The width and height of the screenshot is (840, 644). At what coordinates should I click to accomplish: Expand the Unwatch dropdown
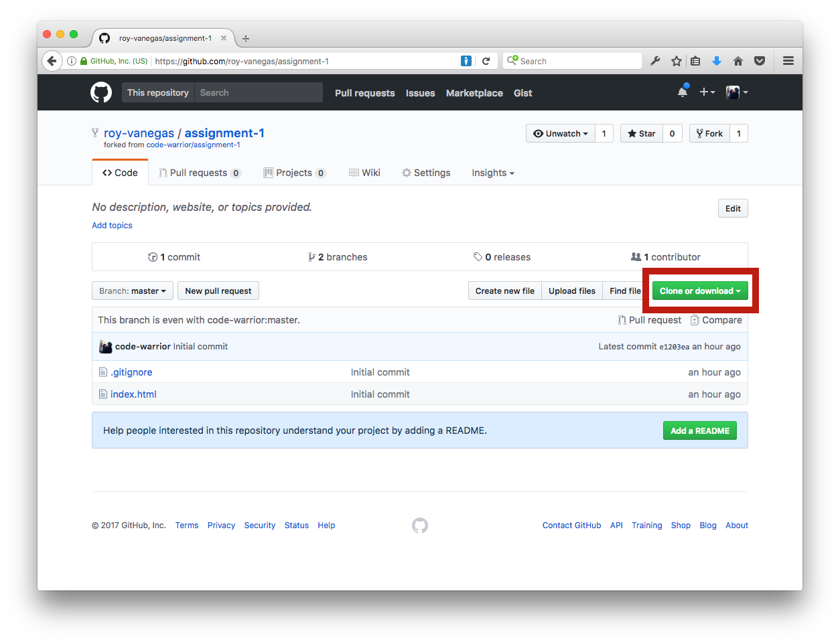561,134
